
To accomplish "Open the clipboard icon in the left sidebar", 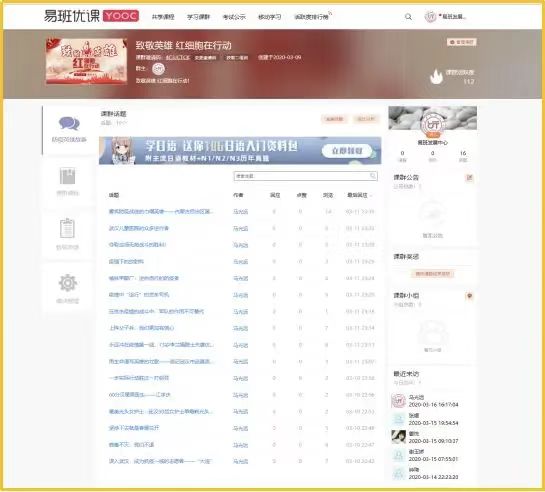I will coord(67,228).
